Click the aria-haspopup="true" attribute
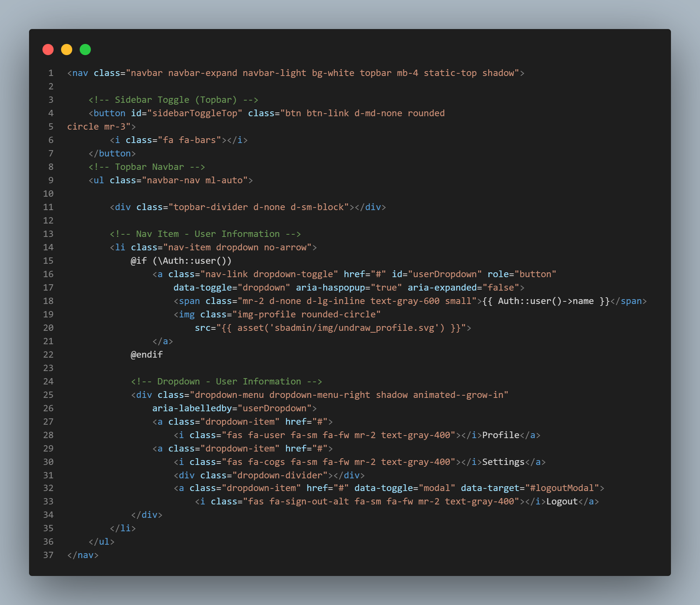The height and width of the screenshot is (605, 700). click(x=349, y=288)
